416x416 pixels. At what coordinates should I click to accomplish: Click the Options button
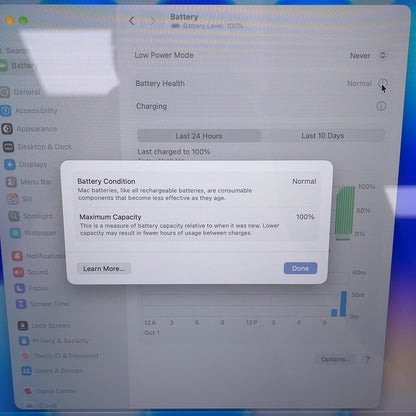(x=335, y=359)
